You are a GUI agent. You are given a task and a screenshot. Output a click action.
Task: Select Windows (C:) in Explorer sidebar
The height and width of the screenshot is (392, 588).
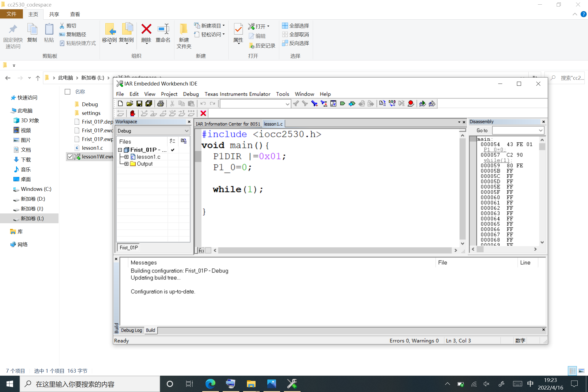click(36, 189)
